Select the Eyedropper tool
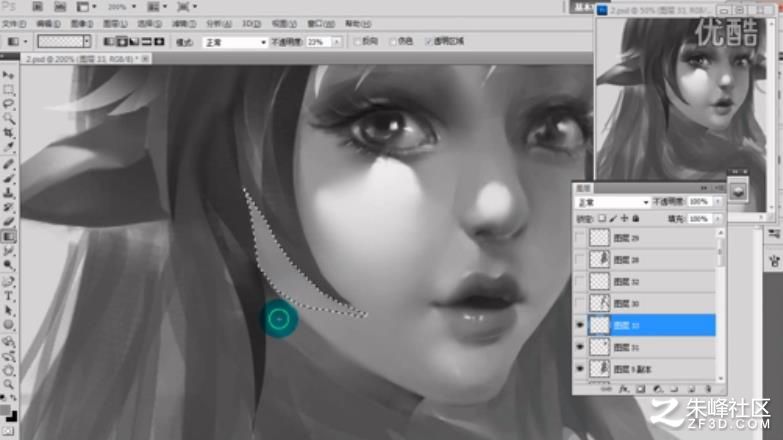 tap(8, 147)
